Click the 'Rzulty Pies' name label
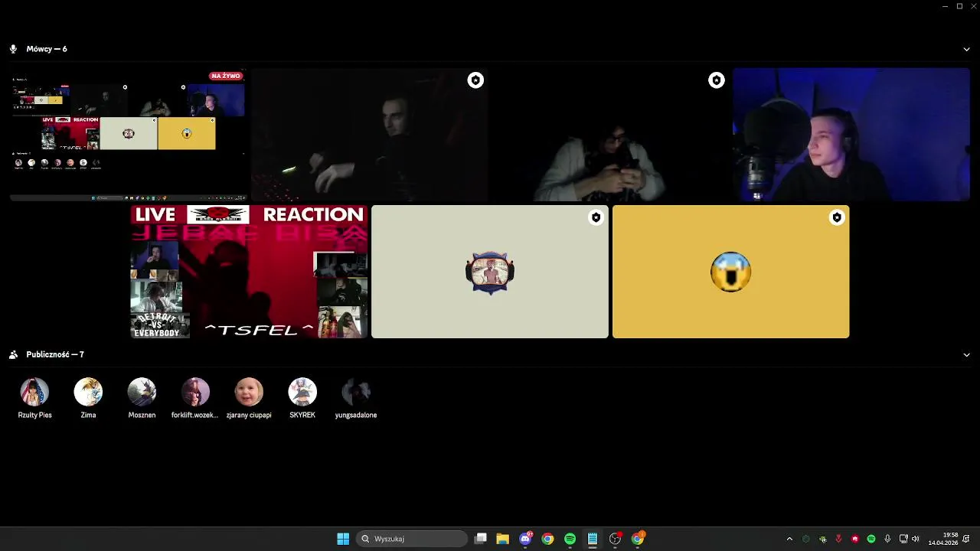 tap(34, 415)
